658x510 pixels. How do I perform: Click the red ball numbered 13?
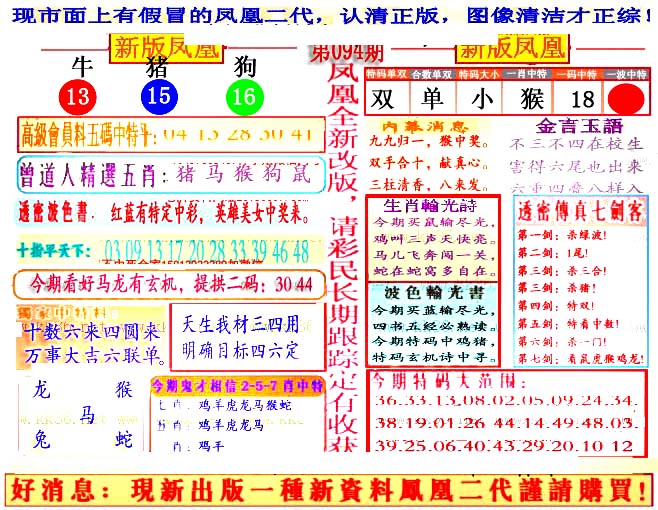click(x=78, y=97)
